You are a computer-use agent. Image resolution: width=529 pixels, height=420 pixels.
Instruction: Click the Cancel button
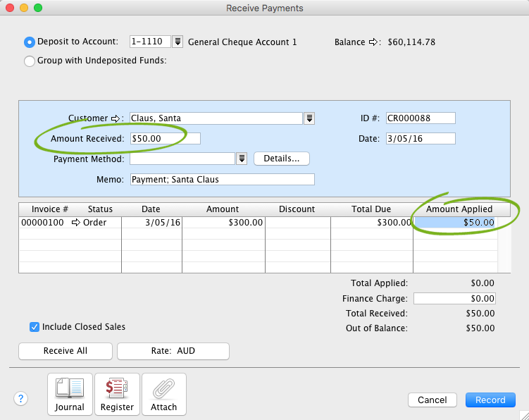click(432, 400)
